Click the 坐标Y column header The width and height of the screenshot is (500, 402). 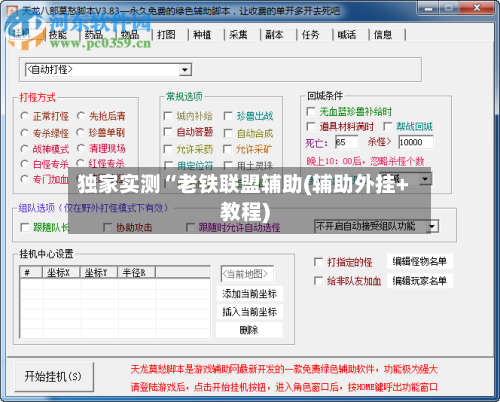tap(98, 272)
